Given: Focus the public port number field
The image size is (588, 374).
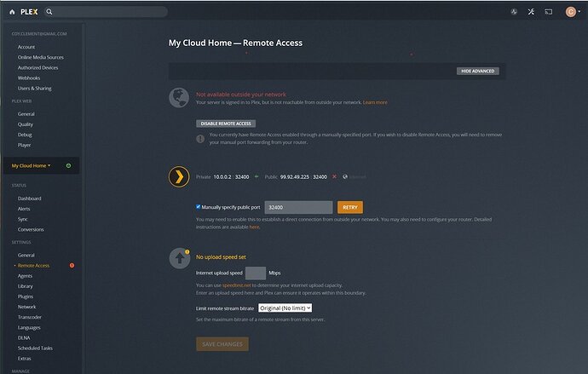Looking at the screenshot, I should (298, 207).
